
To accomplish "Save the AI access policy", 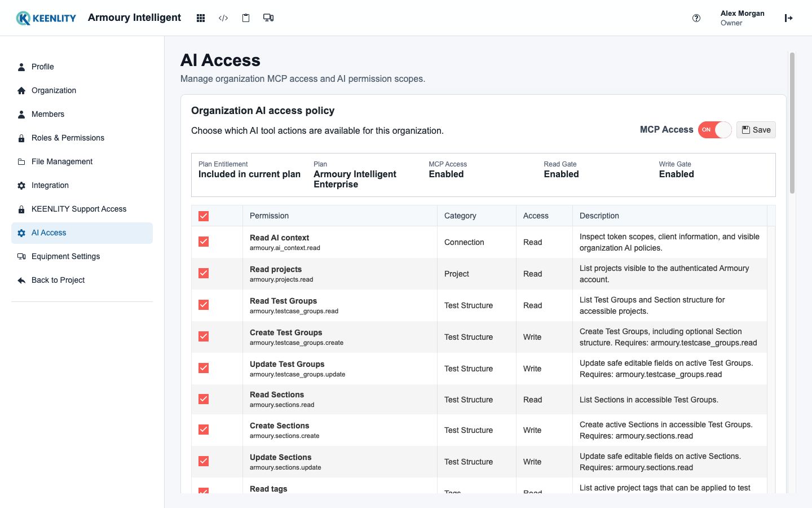I will click(x=756, y=130).
